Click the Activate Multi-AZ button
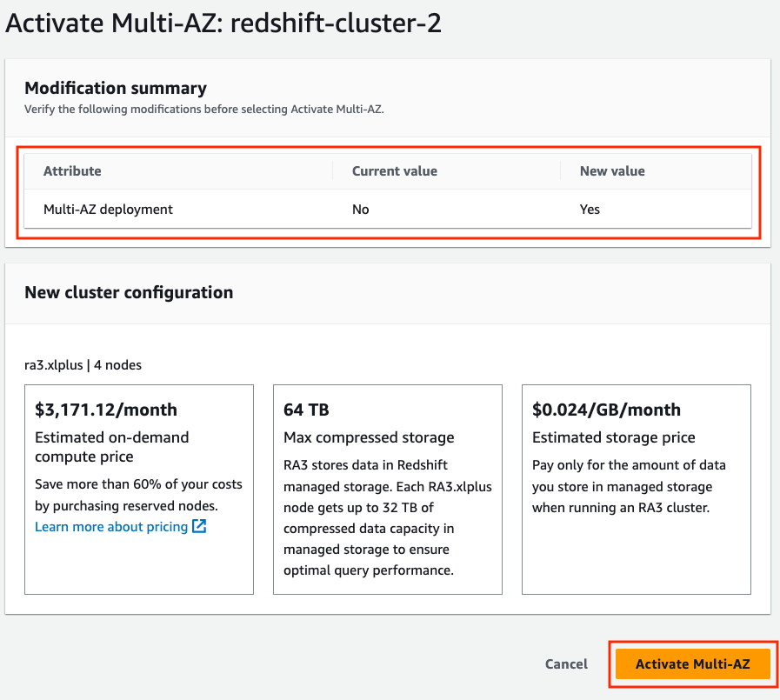 pyautogui.click(x=692, y=663)
